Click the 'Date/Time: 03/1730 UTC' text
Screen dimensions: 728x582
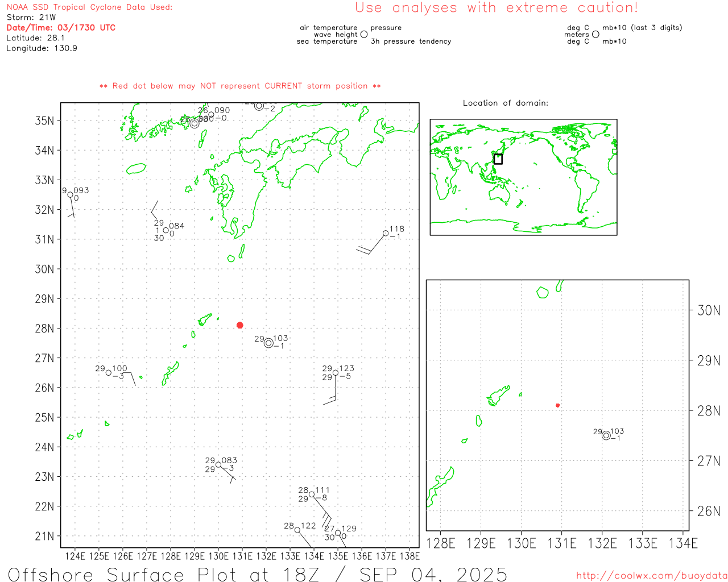pos(61,27)
